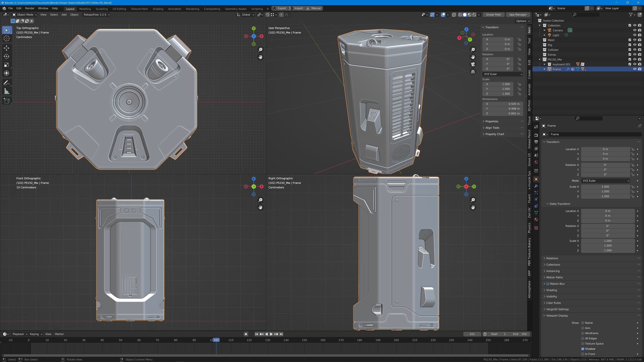Click the current frame field 102
Viewport: 644px width, 362px height.
click(472, 334)
